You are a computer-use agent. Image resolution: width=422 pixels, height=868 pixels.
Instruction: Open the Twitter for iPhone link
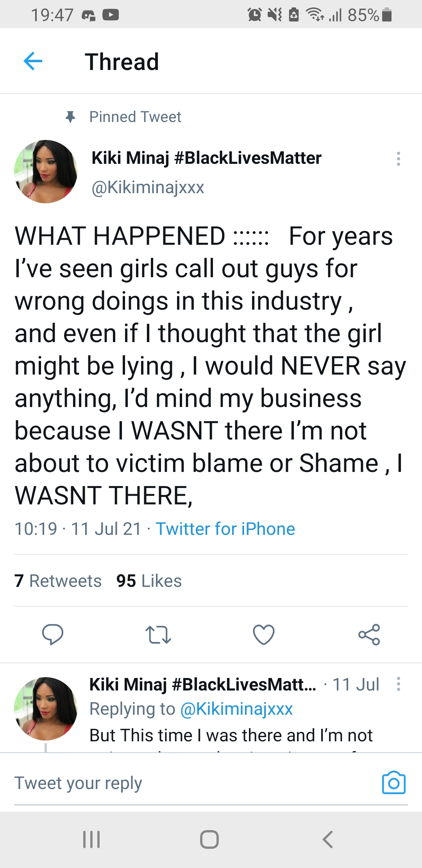coord(225,529)
